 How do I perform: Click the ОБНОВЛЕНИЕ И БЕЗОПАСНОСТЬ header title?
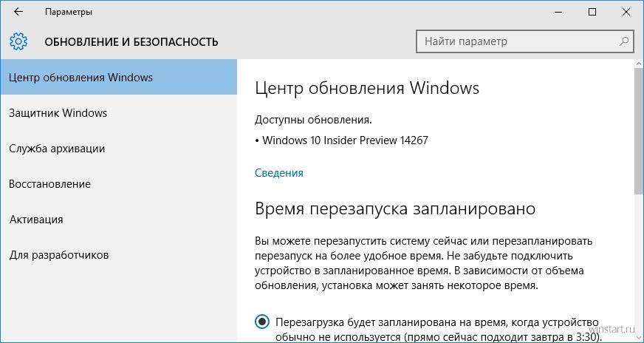coord(131,41)
